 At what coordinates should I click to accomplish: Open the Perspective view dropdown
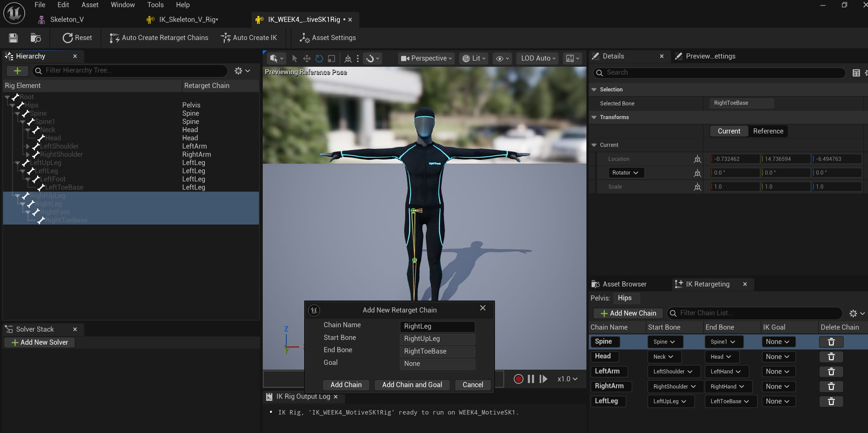point(426,59)
